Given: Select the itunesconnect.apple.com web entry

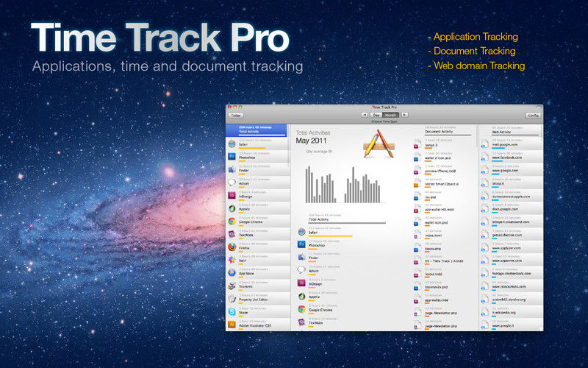Looking at the screenshot, I should tap(512, 195).
